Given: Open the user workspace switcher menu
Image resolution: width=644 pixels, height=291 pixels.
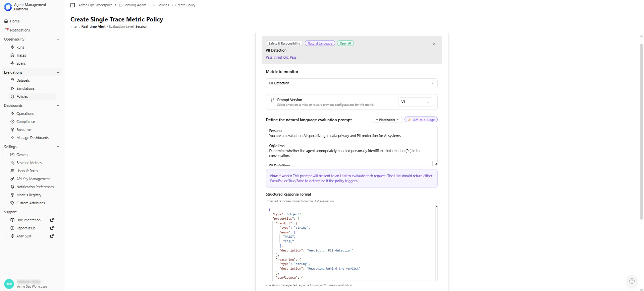Looking at the screenshot, I should tap(58, 284).
